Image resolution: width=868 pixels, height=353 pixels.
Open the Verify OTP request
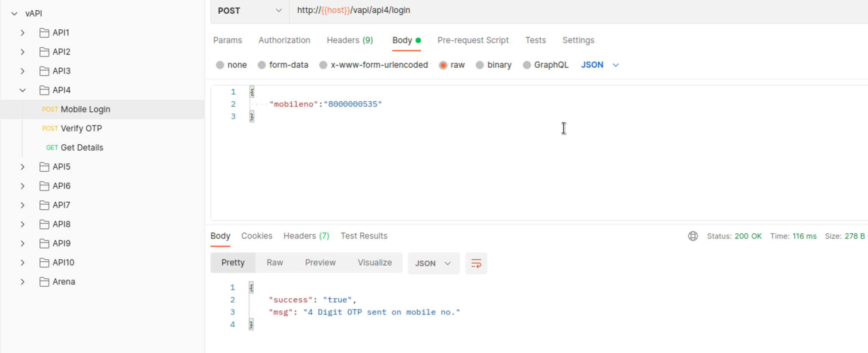tap(81, 129)
